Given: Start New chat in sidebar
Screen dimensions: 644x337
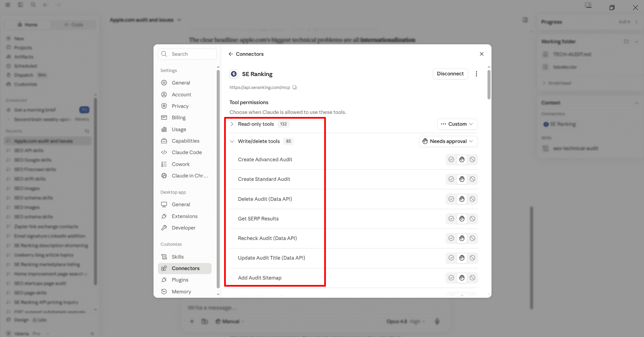Looking at the screenshot, I should (19, 39).
